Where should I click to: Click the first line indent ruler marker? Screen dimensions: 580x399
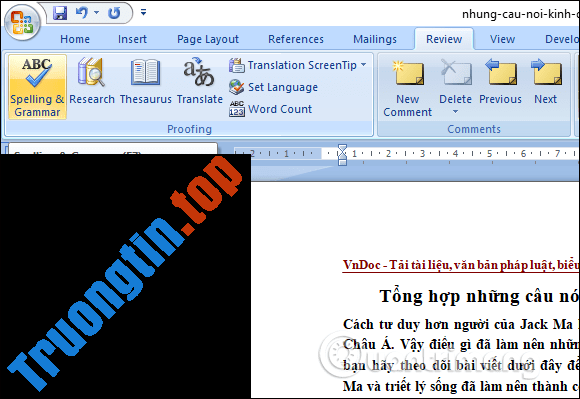(x=342, y=148)
